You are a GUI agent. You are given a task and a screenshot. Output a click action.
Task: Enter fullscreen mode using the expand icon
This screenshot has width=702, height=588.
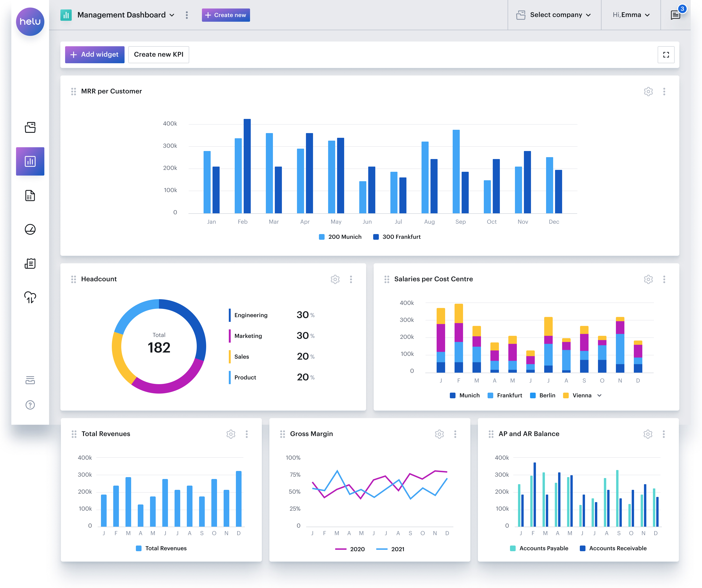(x=666, y=55)
